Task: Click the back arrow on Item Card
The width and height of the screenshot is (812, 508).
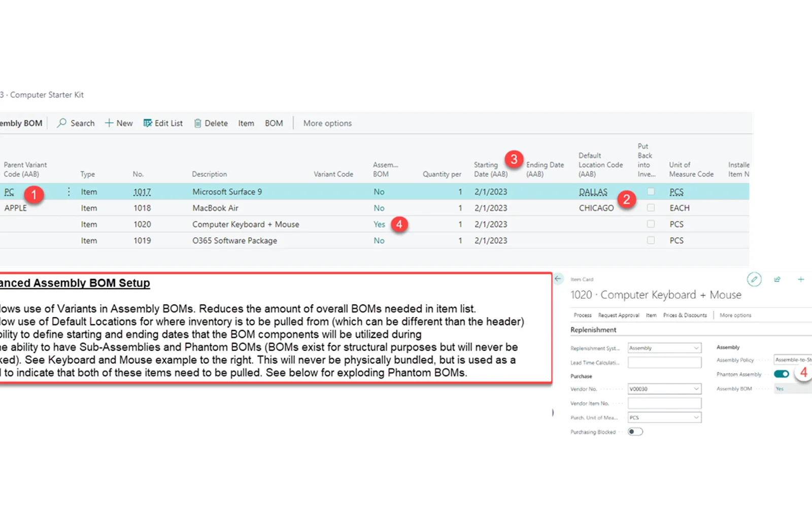Action: pyautogui.click(x=558, y=278)
